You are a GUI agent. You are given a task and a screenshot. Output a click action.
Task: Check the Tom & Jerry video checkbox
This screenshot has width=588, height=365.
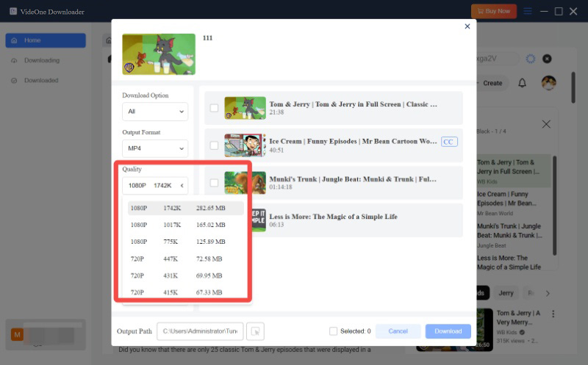[214, 108]
